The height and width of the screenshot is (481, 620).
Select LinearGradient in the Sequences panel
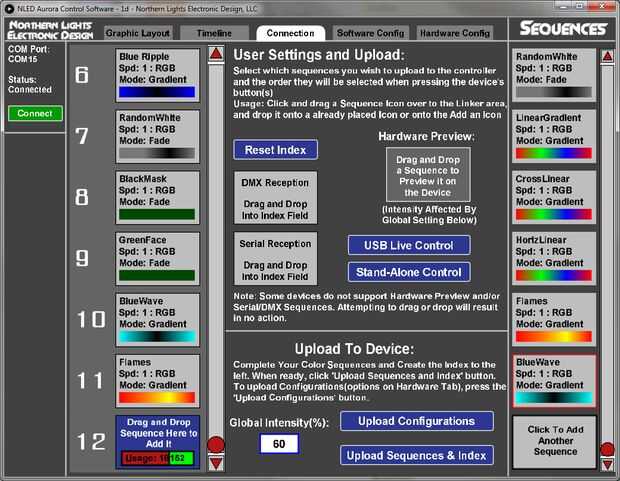click(554, 136)
